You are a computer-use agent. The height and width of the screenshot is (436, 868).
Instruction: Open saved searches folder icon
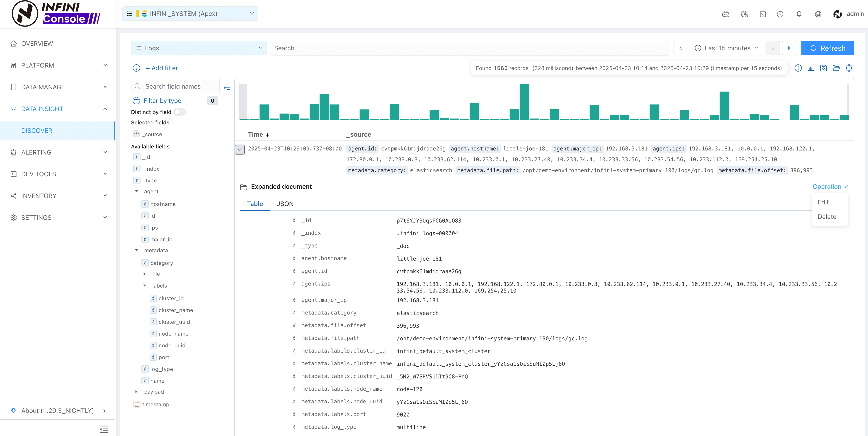click(836, 68)
